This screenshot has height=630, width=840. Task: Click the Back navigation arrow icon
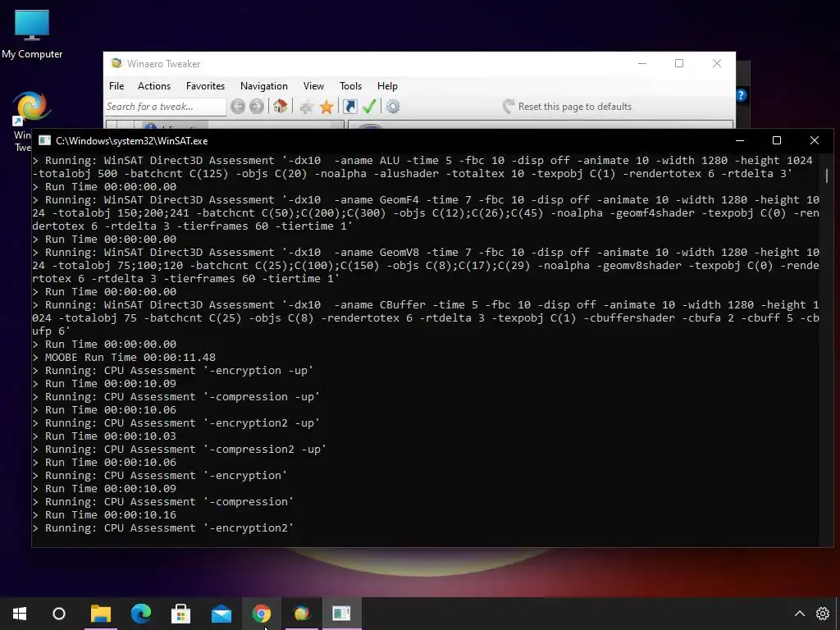[238, 107]
